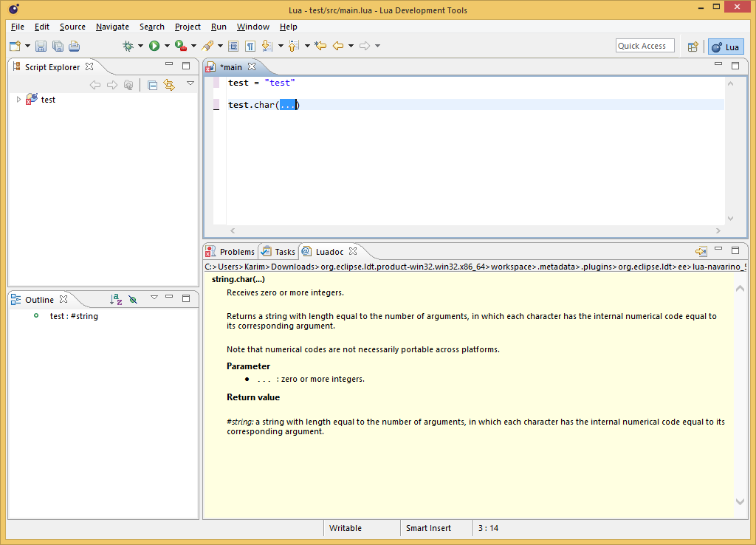Switch to the Lua perspective button

point(726,47)
